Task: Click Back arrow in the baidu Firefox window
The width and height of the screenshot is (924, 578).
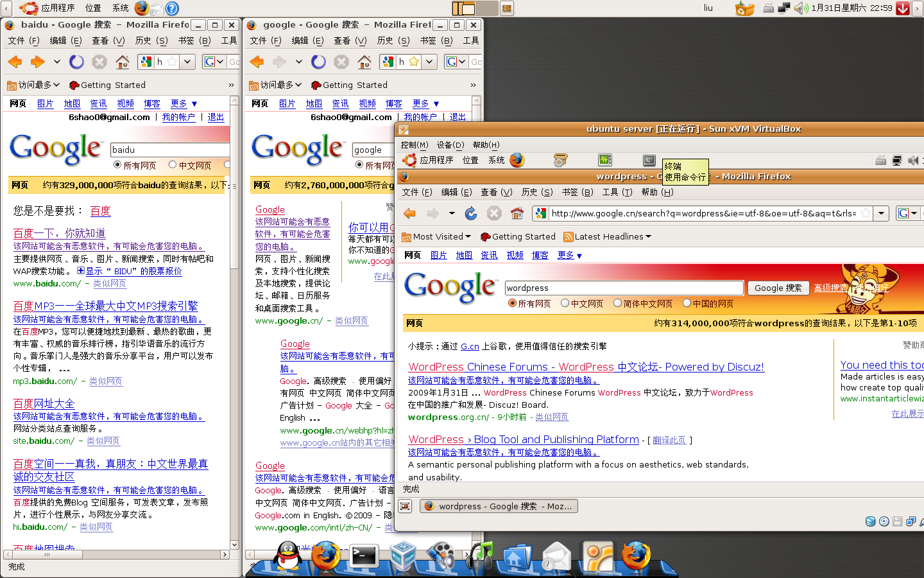Action: [x=15, y=62]
